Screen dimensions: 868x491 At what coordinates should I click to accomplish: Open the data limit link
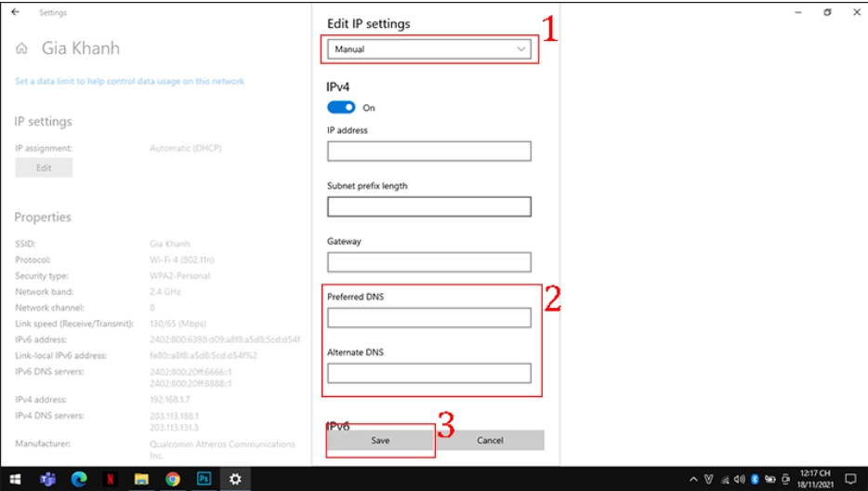coord(129,81)
